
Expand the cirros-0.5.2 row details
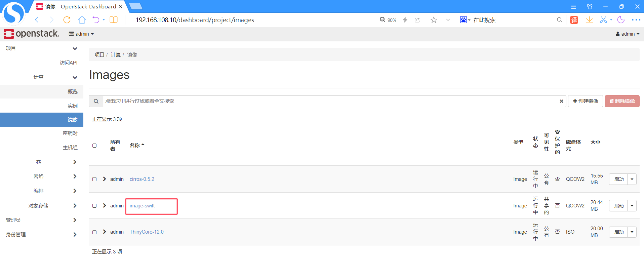(x=105, y=179)
